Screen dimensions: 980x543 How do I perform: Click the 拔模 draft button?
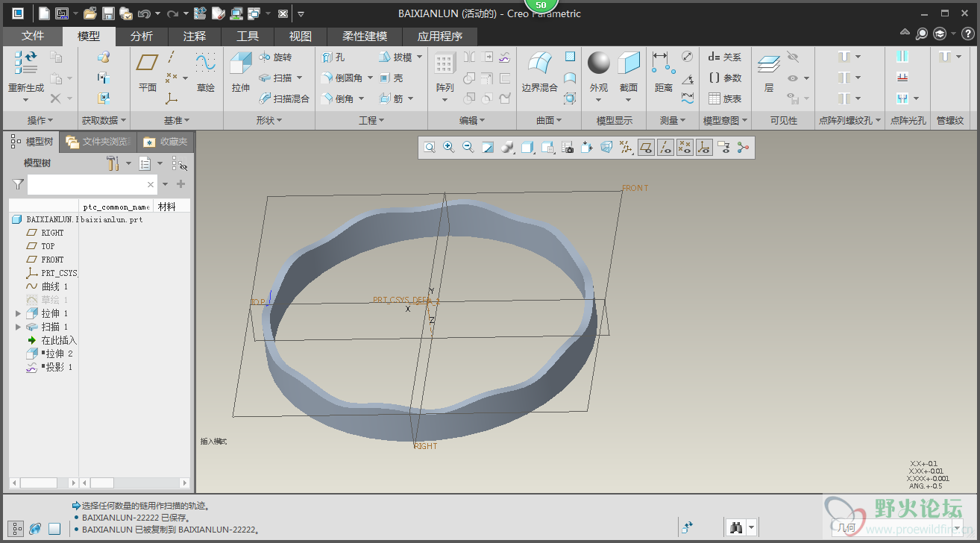pos(395,57)
